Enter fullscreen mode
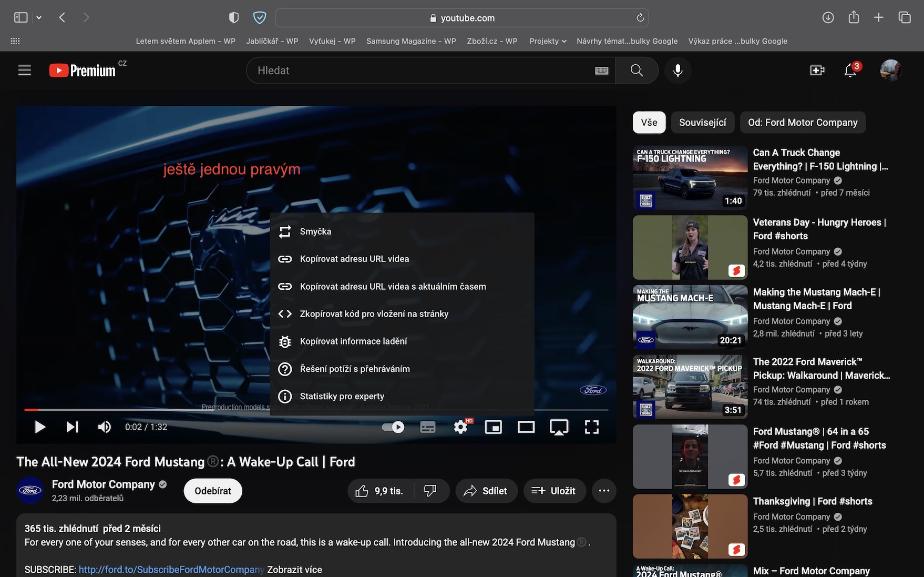The width and height of the screenshot is (924, 577). point(592,427)
